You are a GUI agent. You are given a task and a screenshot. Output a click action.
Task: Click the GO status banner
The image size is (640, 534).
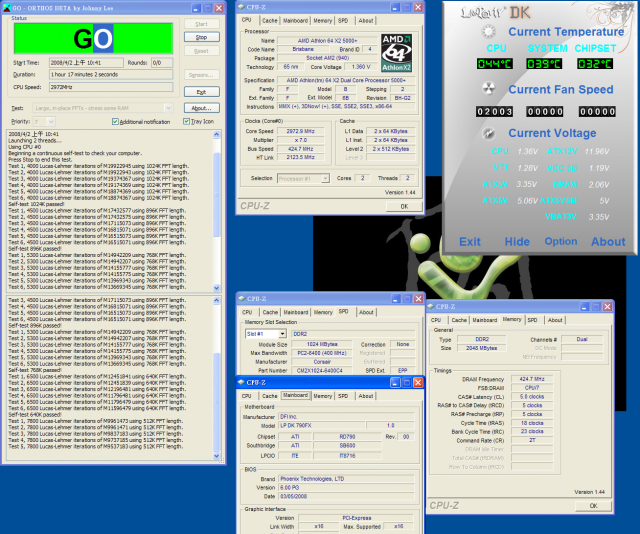(93, 38)
